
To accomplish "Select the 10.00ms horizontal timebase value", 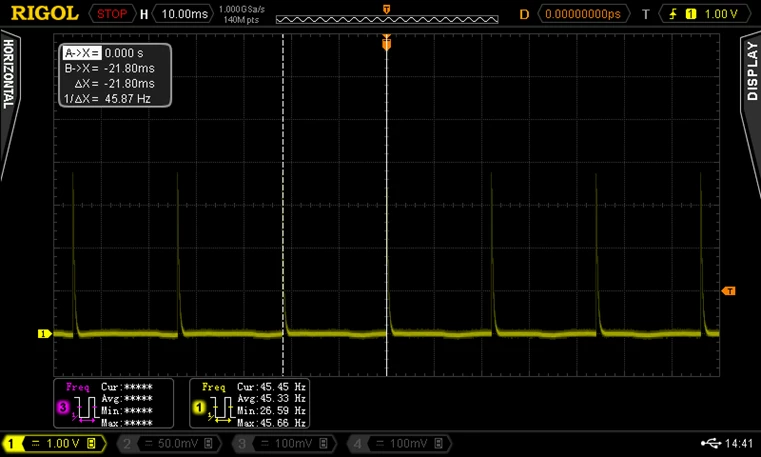I will [184, 14].
